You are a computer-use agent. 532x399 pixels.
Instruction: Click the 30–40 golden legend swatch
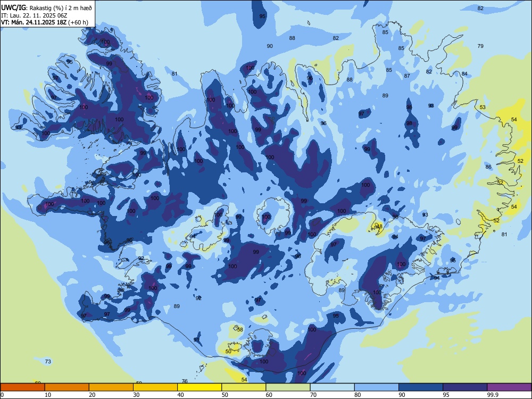[x=155, y=387]
